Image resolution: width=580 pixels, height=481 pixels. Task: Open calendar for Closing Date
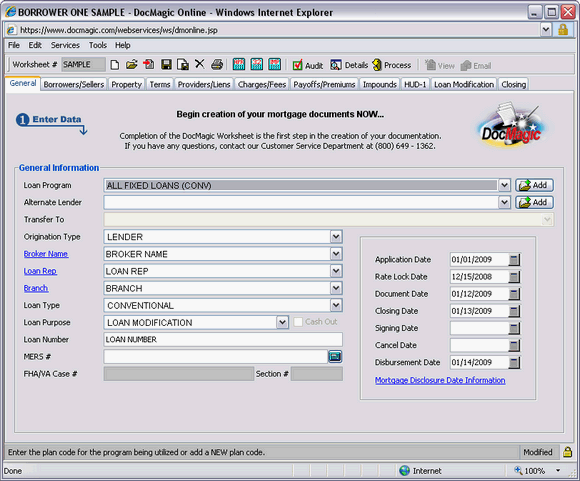pyautogui.click(x=514, y=311)
